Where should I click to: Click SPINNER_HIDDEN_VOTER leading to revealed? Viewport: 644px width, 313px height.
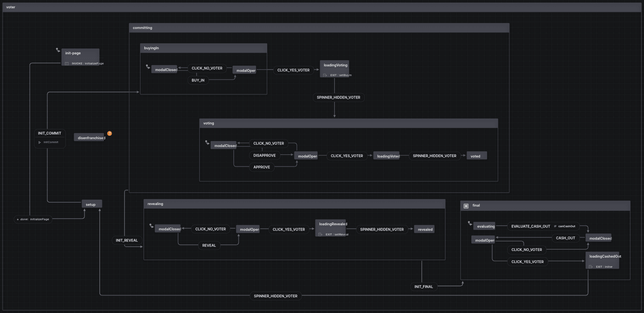382,230
